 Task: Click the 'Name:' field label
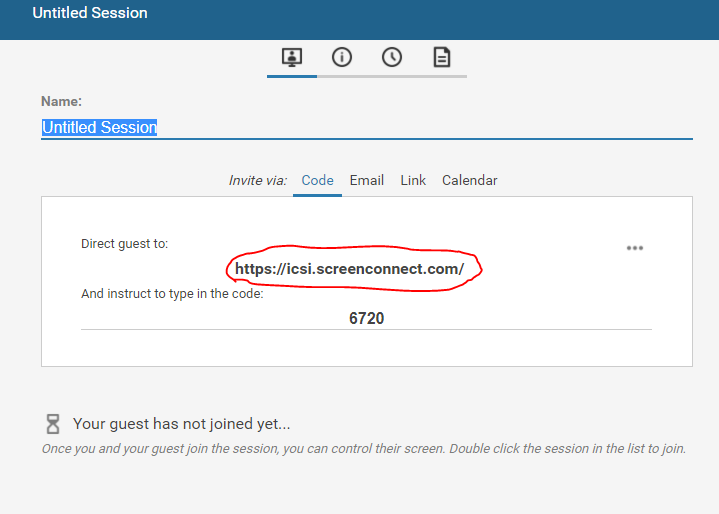(x=61, y=101)
